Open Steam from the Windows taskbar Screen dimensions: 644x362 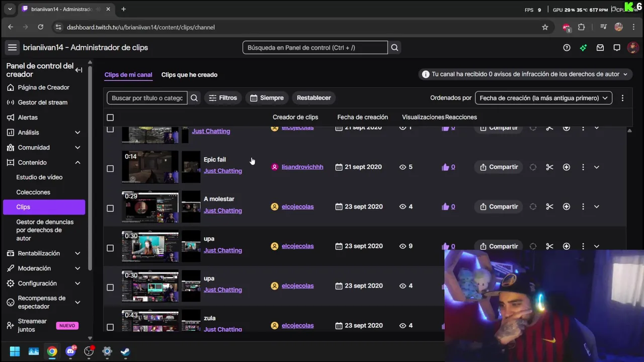click(x=125, y=351)
